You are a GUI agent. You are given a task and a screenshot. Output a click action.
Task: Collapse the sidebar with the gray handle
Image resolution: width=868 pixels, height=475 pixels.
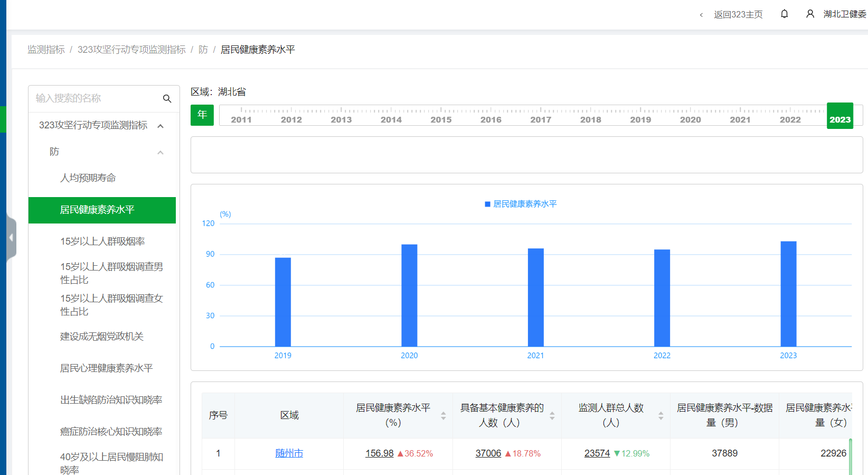click(x=11, y=238)
